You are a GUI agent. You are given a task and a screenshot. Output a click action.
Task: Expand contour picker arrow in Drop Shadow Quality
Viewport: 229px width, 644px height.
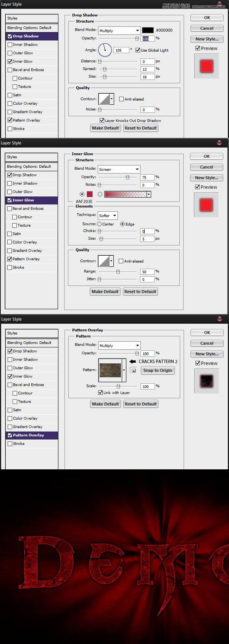pos(112,99)
